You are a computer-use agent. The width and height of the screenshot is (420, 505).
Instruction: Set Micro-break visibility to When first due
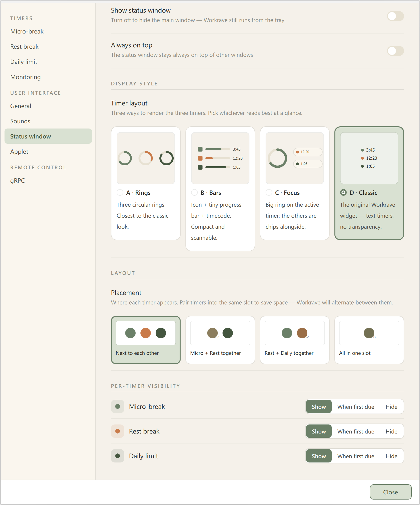(x=356, y=407)
